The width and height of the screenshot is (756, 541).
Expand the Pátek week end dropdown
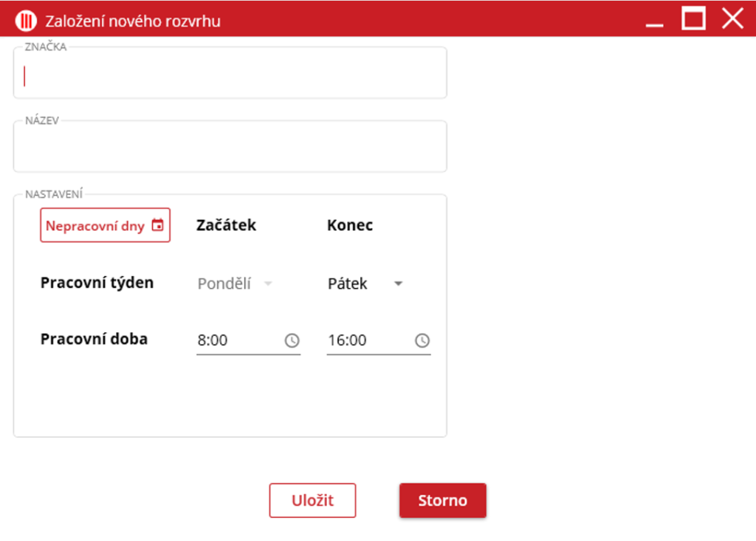tap(398, 284)
